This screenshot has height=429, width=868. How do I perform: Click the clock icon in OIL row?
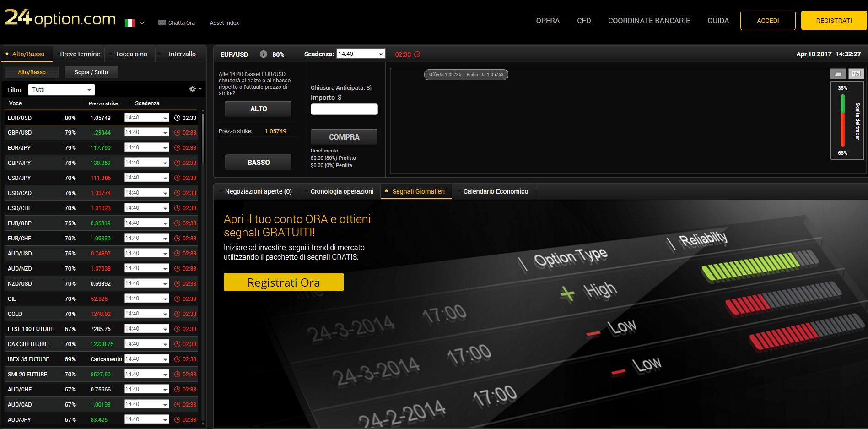[x=178, y=299]
